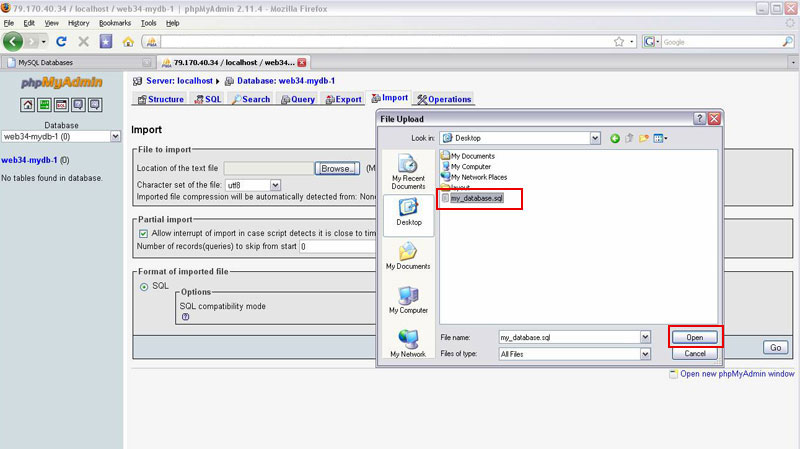Expand the File name dropdown arrow

point(645,337)
